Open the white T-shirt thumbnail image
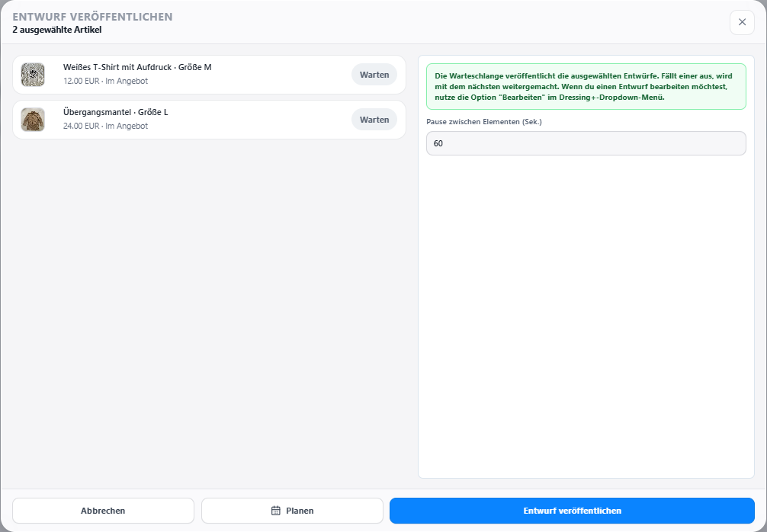This screenshot has width=767, height=532. (33, 75)
